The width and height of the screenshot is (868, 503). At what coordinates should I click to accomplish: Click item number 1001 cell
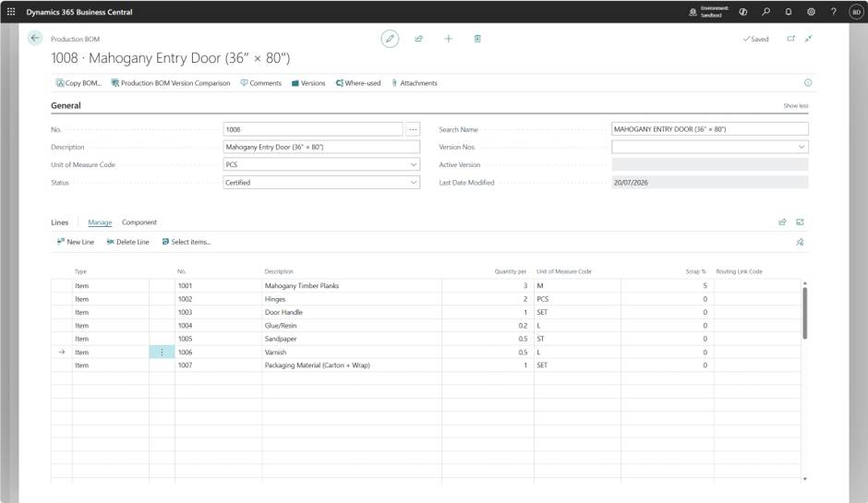tap(218, 286)
